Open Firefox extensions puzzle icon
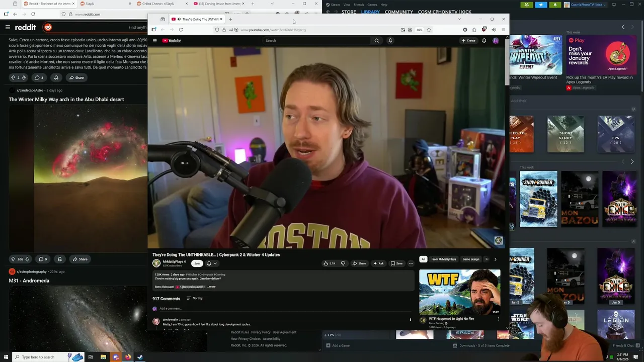 [x=474, y=30]
